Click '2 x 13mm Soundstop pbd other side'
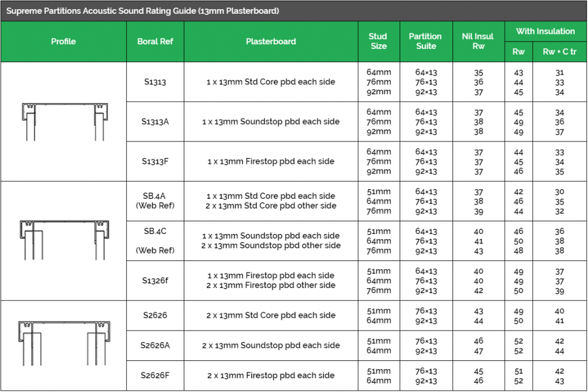The height and width of the screenshot is (392, 588). [x=271, y=245]
